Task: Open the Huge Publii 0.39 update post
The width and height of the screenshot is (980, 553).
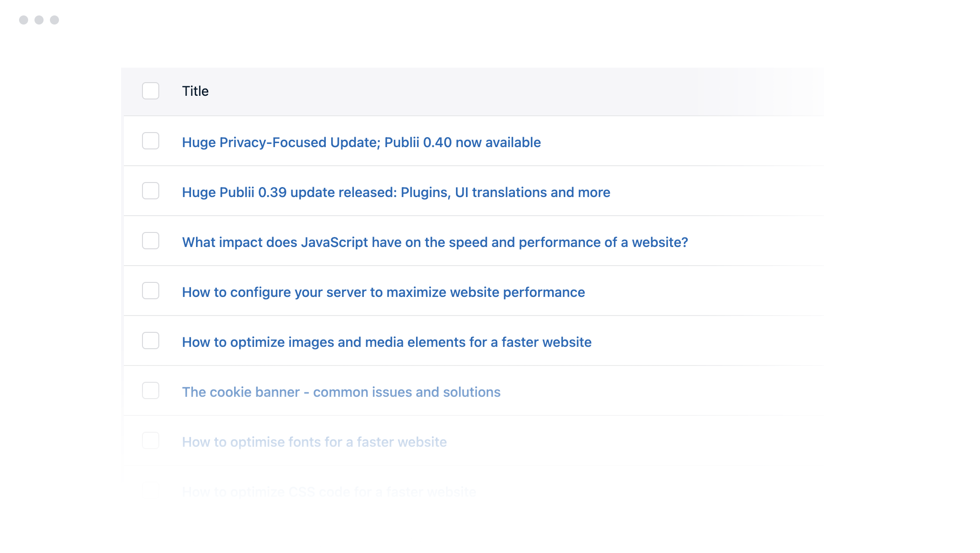Action: (x=396, y=193)
